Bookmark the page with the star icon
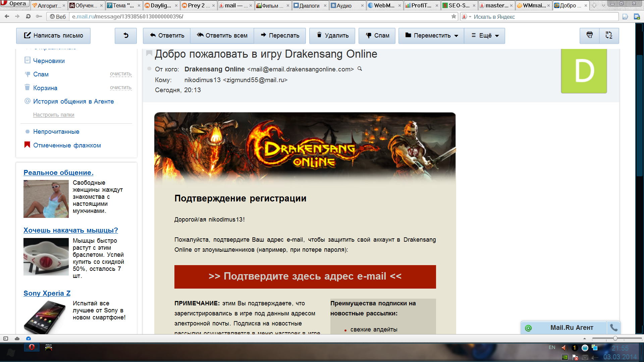Viewport: 644px width, 362px height. [454, 16]
